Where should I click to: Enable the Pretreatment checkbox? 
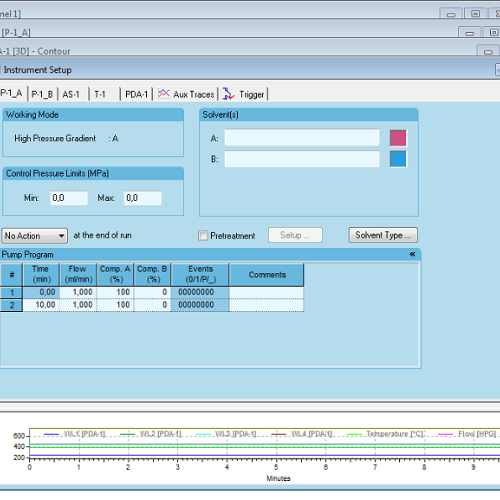point(203,235)
